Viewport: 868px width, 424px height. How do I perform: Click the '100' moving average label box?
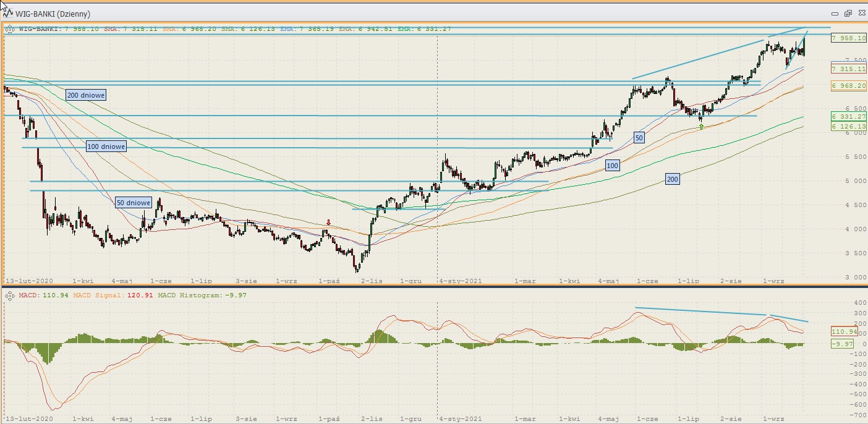click(x=612, y=166)
